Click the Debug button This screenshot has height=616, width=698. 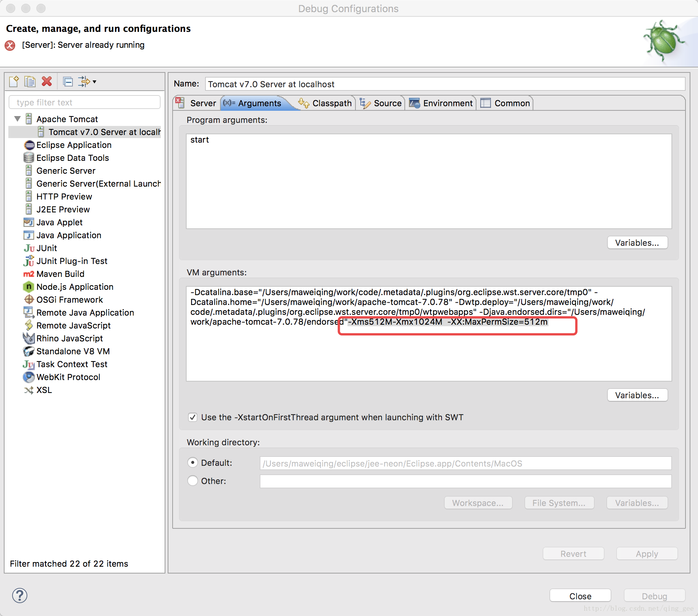coord(655,596)
